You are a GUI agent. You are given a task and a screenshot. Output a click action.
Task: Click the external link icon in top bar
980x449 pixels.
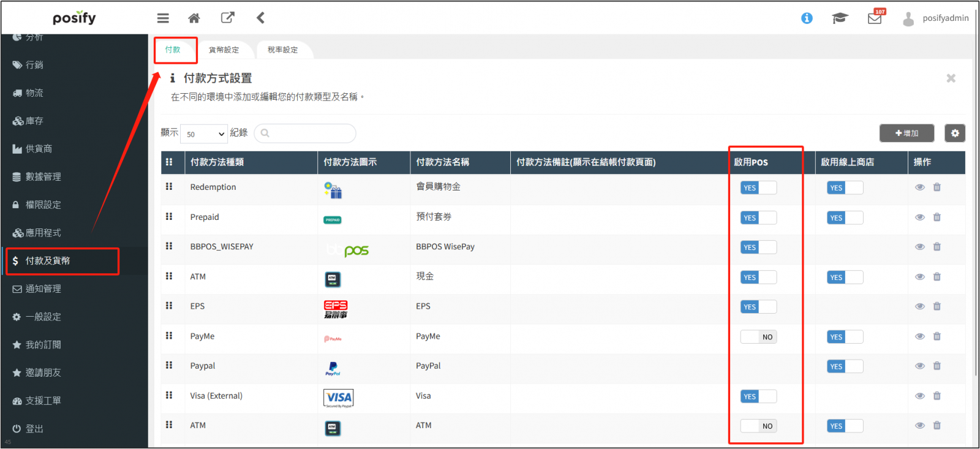coord(227,18)
